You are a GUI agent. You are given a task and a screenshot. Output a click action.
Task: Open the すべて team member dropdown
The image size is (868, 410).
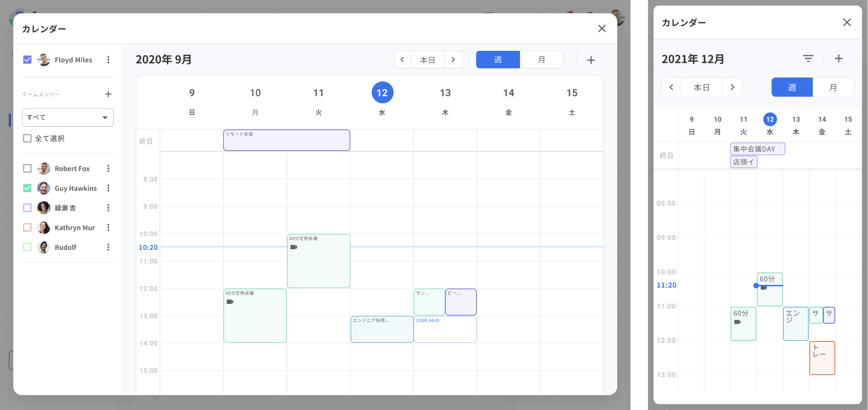click(68, 118)
